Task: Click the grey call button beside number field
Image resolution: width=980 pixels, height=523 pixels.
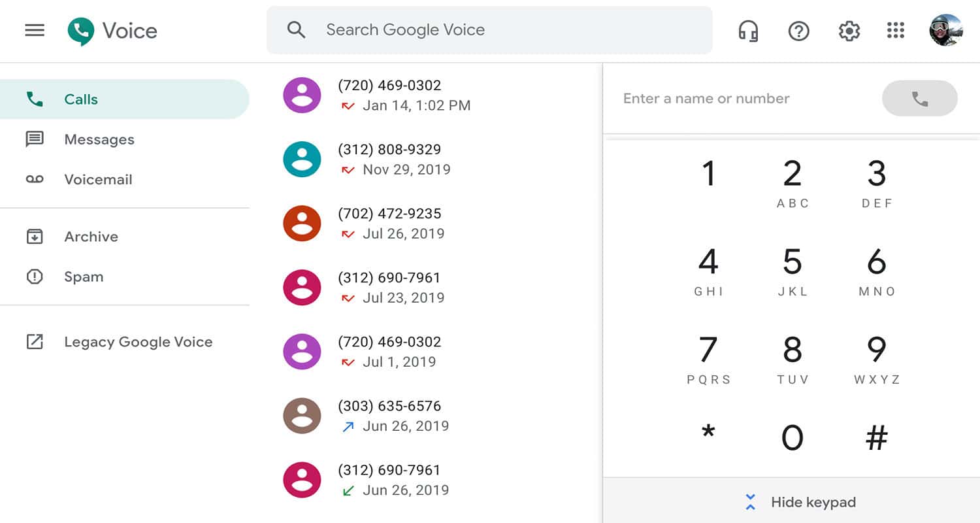Action: tap(920, 99)
